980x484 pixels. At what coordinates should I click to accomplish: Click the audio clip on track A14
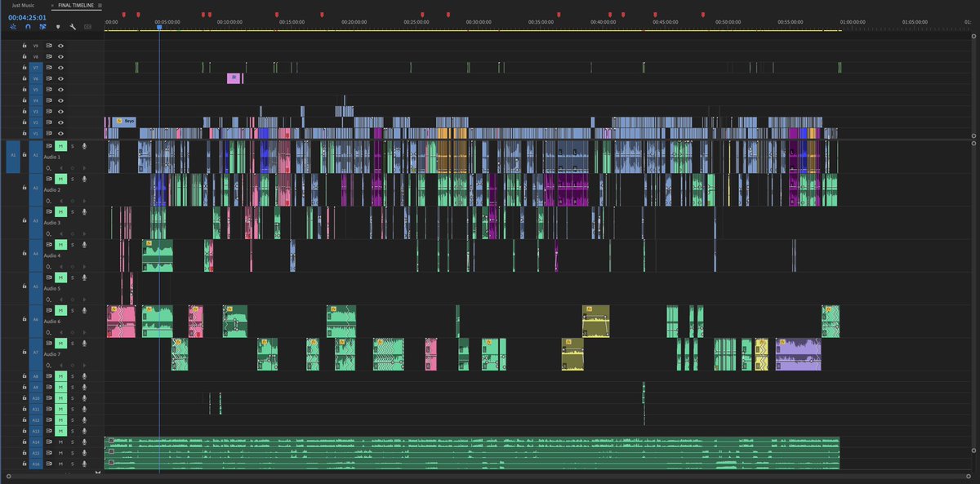coord(472,442)
